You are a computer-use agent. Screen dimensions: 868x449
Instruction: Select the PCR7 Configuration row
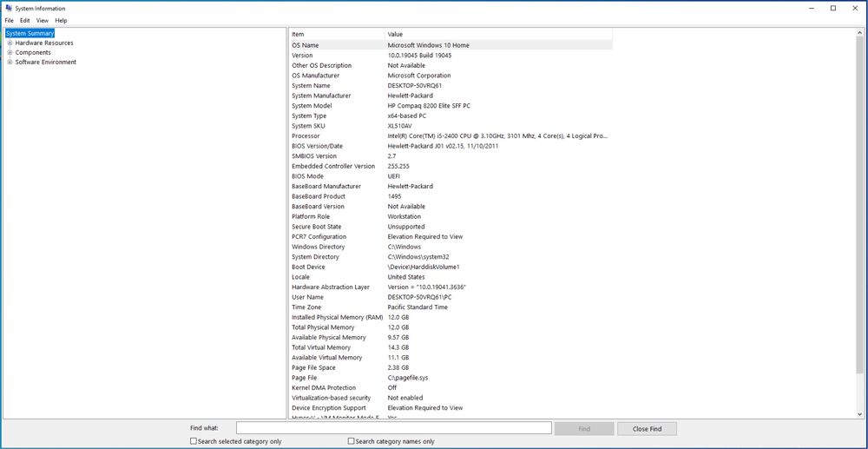[450, 236]
